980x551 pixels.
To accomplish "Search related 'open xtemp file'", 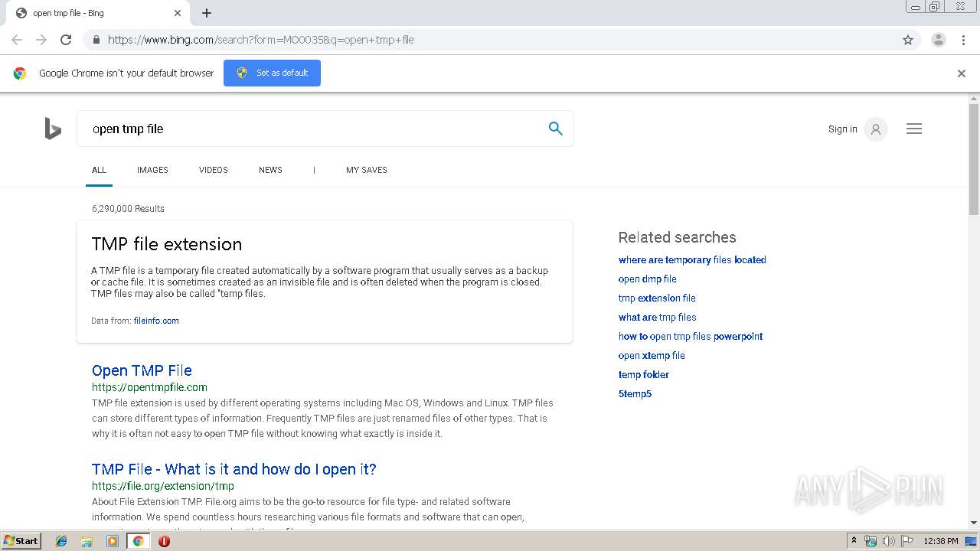I will coord(652,356).
